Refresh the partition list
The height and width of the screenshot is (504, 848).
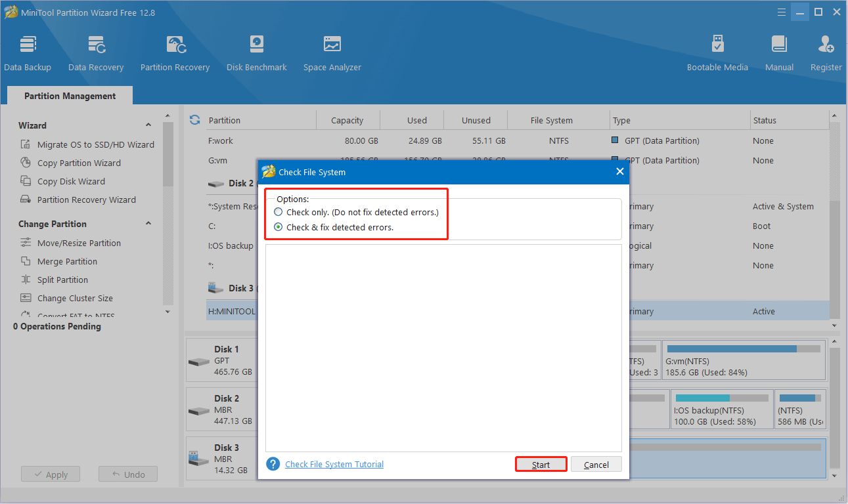(194, 119)
